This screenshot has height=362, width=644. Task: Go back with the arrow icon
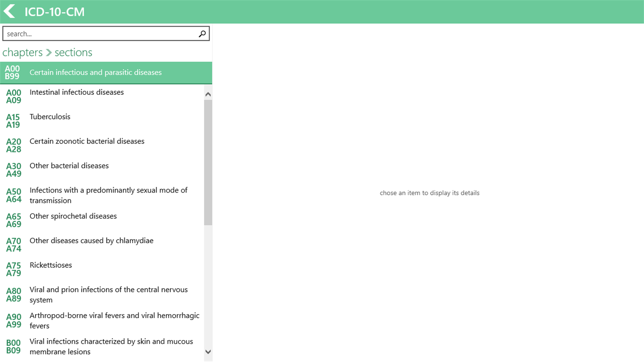point(9,11)
